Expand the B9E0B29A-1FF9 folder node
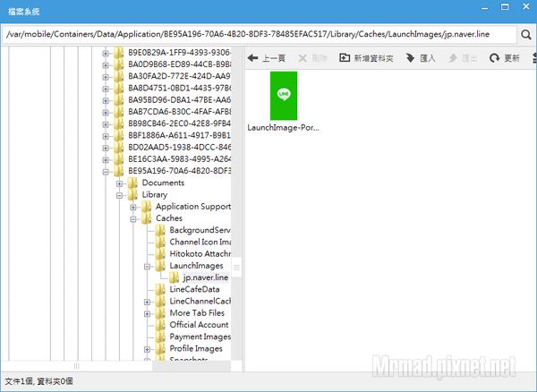This screenshot has height=392, width=537. tap(106, 53)
